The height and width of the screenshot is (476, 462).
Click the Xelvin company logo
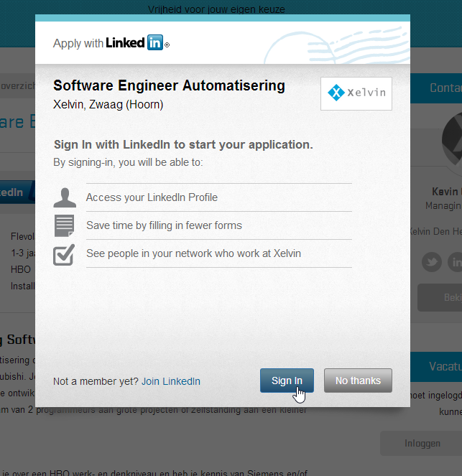(x=356, y=93)
